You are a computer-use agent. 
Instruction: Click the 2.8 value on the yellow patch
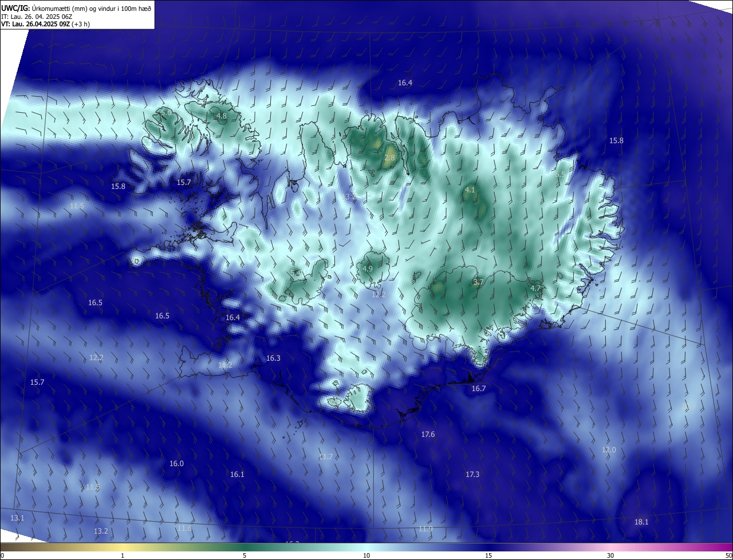coord(390,157)
